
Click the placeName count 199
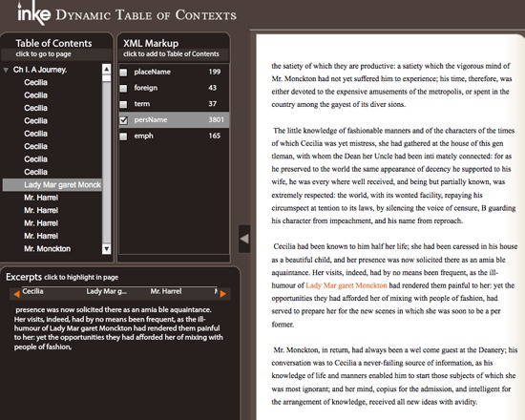tap(214, 72)
